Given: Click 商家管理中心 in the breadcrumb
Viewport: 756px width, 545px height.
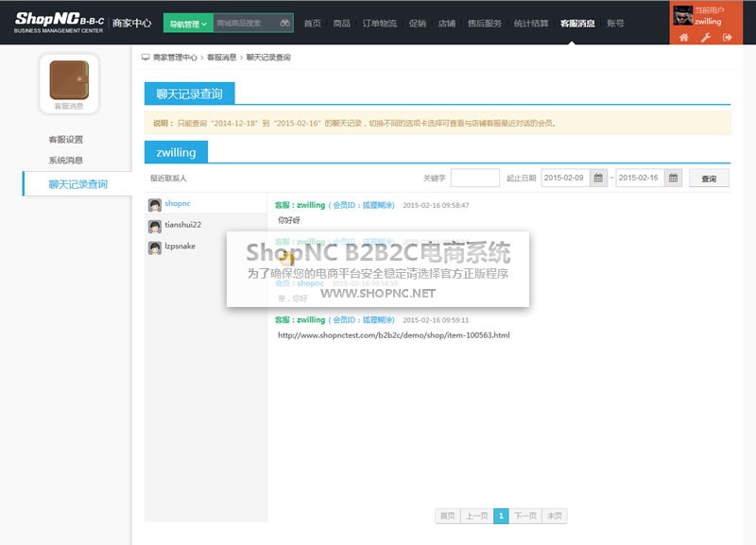Looking at the screenshot, I should 175,58.
